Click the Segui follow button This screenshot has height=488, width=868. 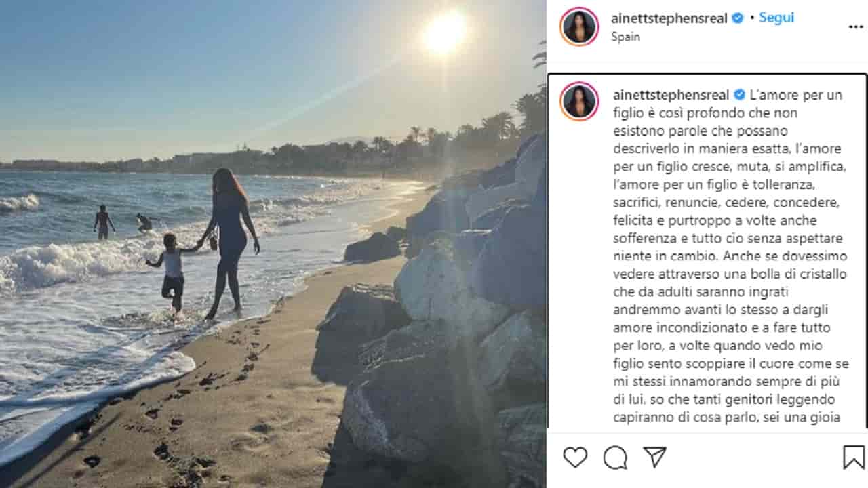(x=776, y=18)
